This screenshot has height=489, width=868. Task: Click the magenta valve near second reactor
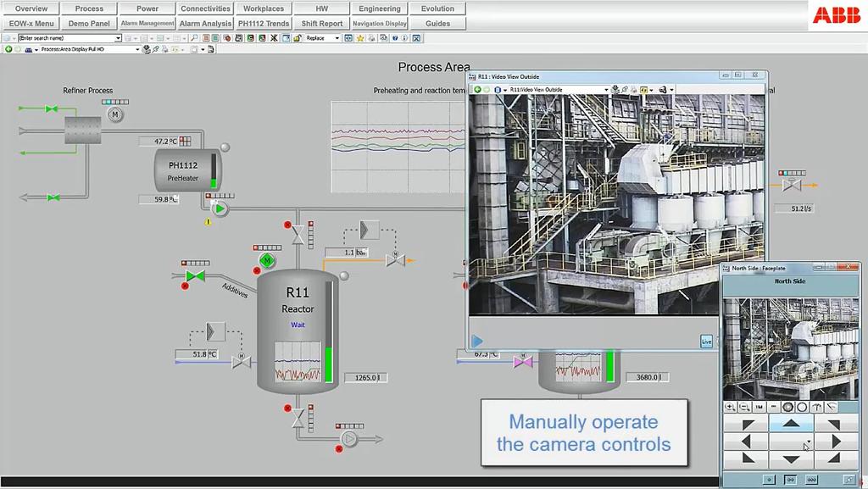pos(522,363)
